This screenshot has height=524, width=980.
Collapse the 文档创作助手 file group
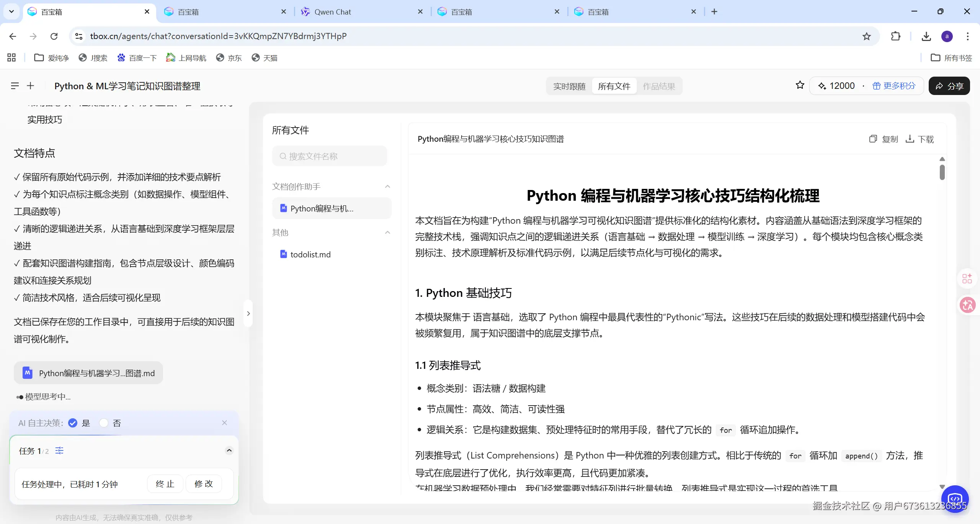tap(387, 187)
